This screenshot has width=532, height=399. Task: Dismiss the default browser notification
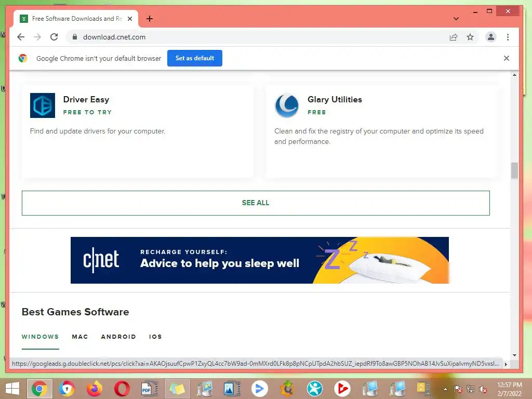pyautogui.click(x=506, y=58)
